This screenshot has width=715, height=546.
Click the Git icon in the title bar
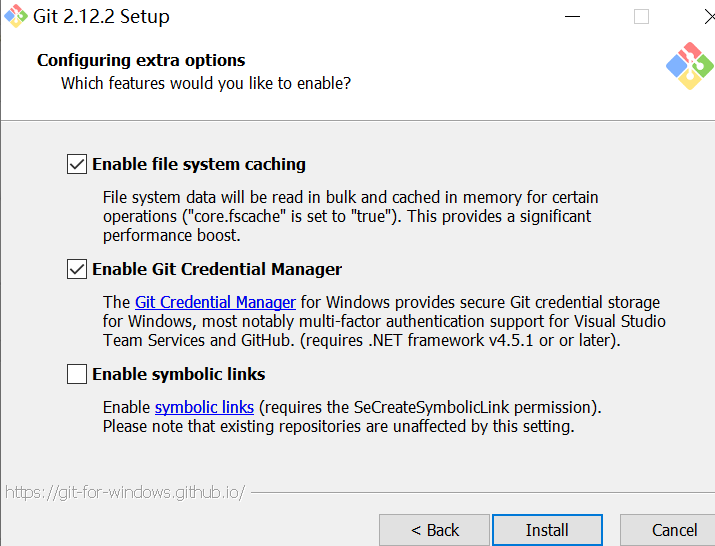click(x=16, y=16)
